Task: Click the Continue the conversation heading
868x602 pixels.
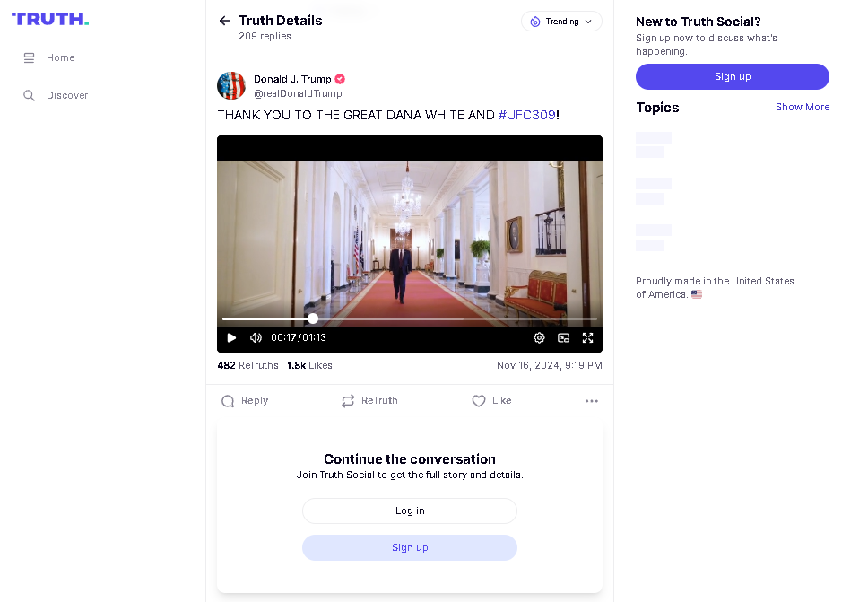Action: pyautogui.click(x=410, y=459)
